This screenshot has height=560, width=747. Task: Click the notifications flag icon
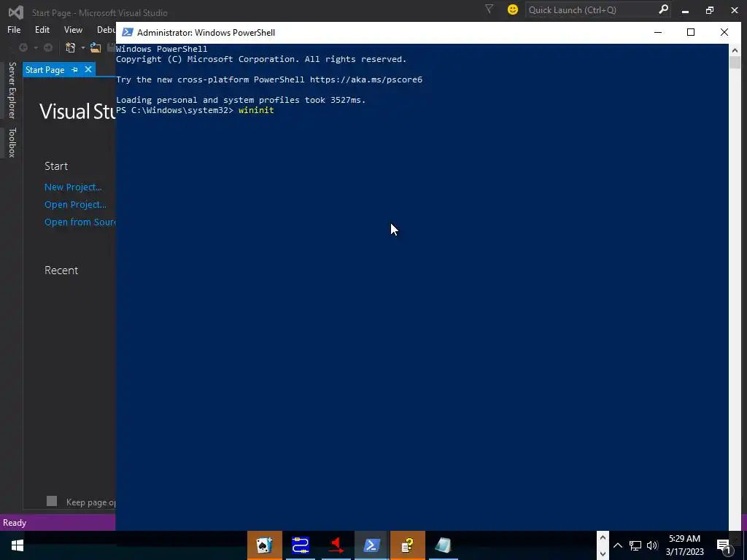[x=489, y=9]
